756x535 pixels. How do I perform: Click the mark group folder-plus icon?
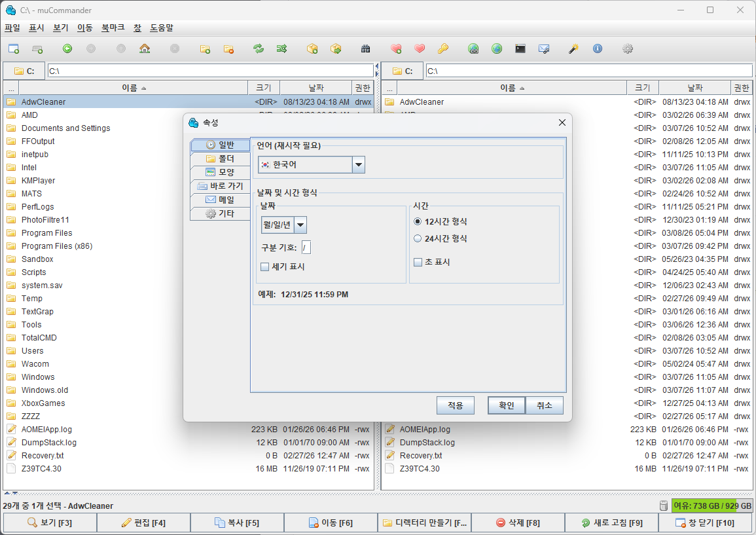[x=205, y=48]
